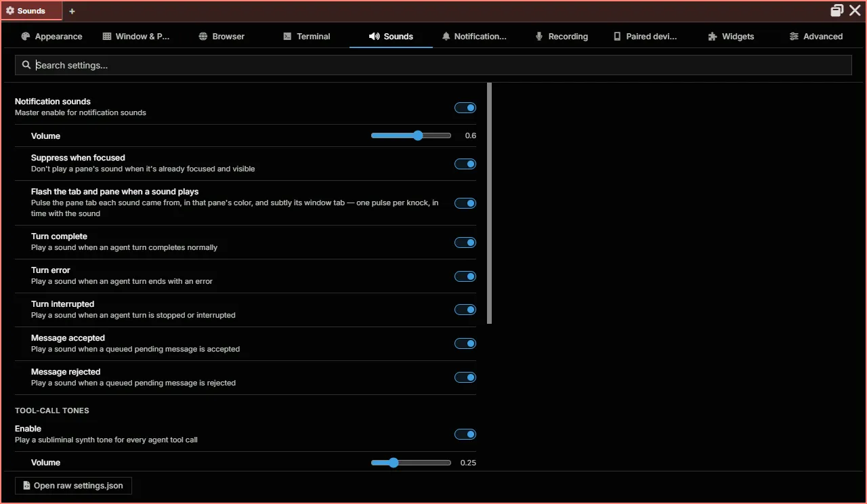Click the Widgets puzzle-piece icon
The width and height of the screenshot is (867, 504).
pyautogui.click(x=713, y=37)
